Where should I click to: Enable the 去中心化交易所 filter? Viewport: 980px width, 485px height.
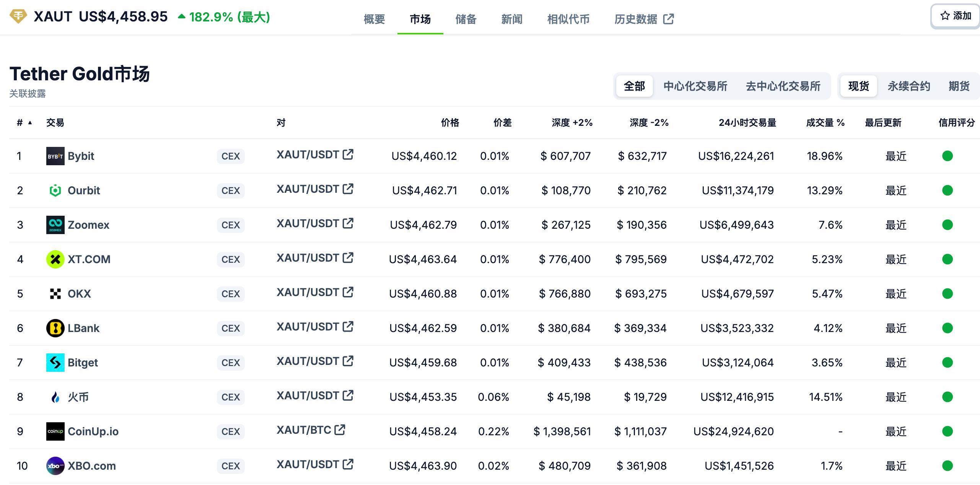click(x=783, y=86)
